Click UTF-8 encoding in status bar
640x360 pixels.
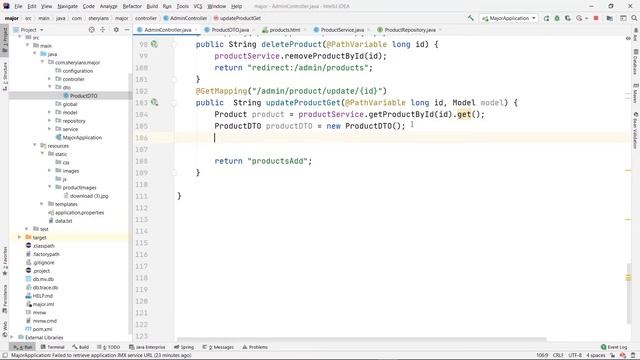pyautogui.click(x=575, y=355)
